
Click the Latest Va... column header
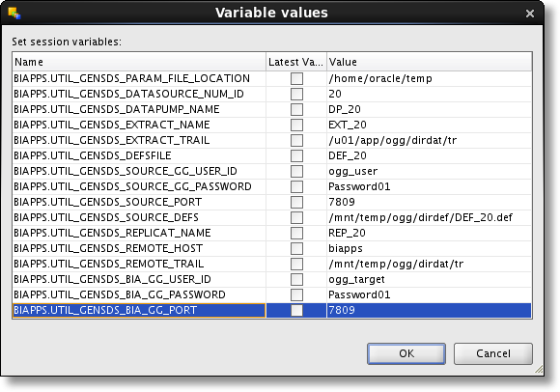[x=296, y=62]
